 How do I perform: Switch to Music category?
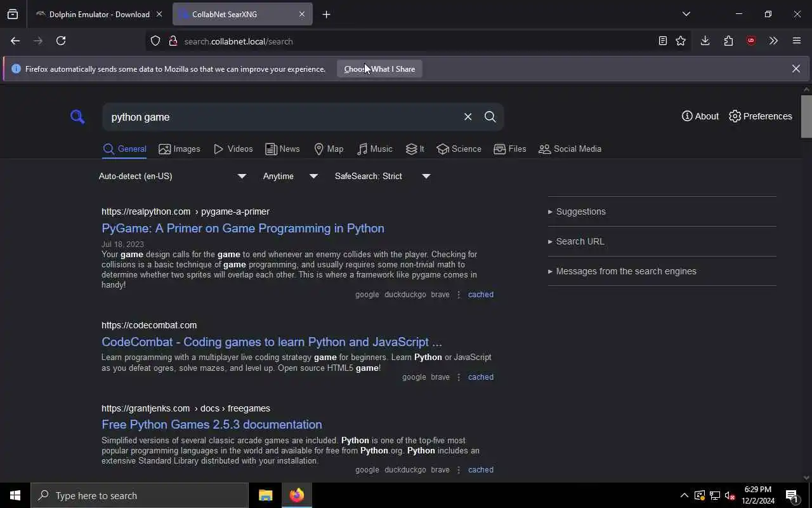pos(375,149)
